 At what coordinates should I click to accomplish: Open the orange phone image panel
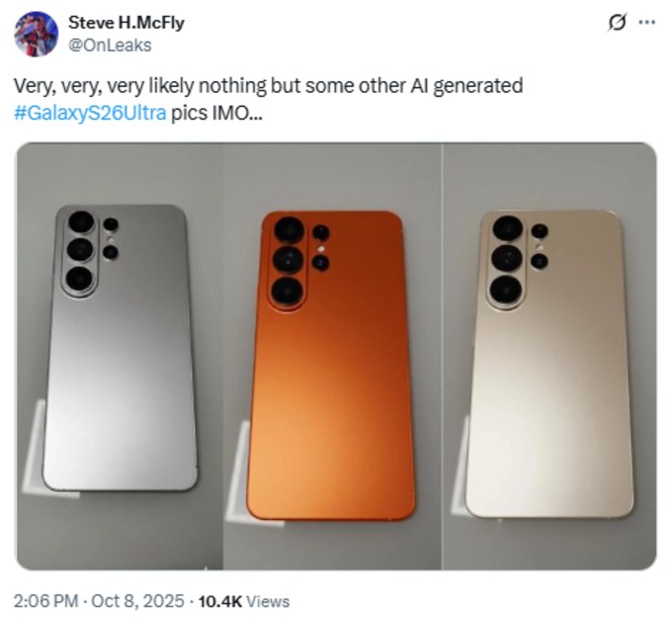tap(332, 356)
